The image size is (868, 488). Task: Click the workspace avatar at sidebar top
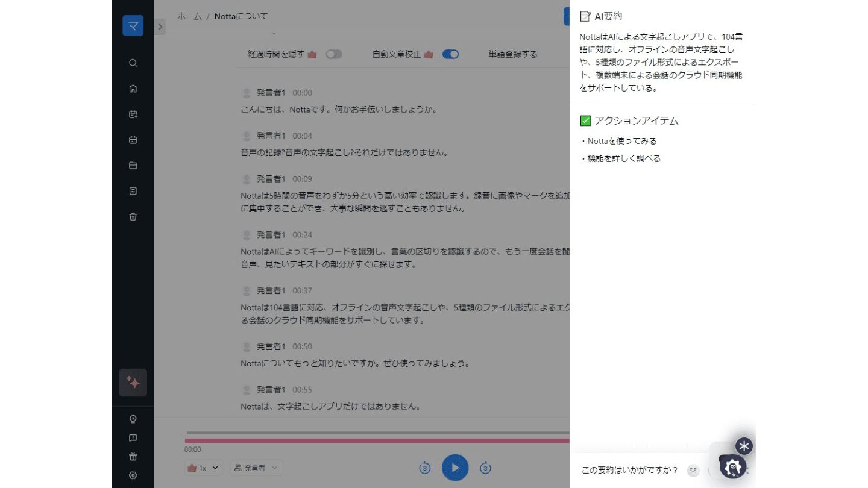click(x=133, y=26)
